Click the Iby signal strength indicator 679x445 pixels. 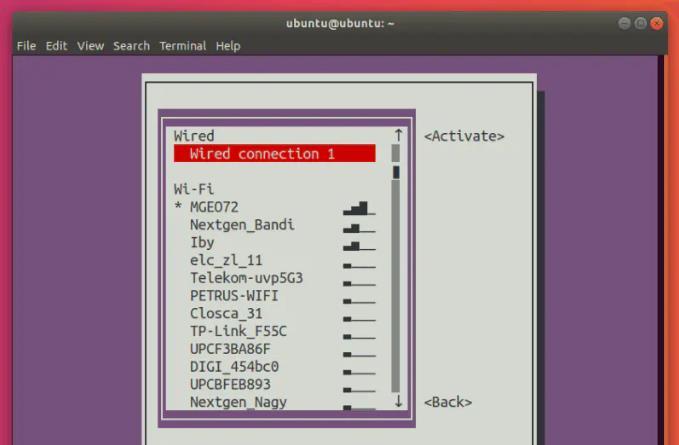click(x=359, y=246)
